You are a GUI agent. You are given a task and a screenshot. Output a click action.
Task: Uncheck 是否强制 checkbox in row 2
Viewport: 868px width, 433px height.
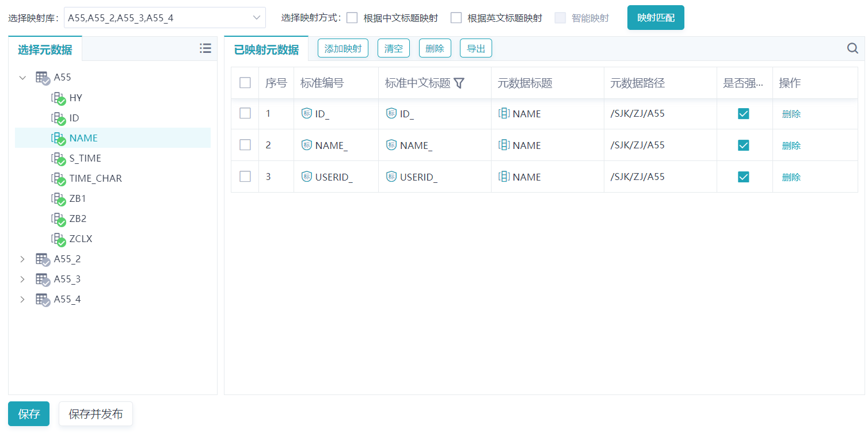tap(743, 145)
